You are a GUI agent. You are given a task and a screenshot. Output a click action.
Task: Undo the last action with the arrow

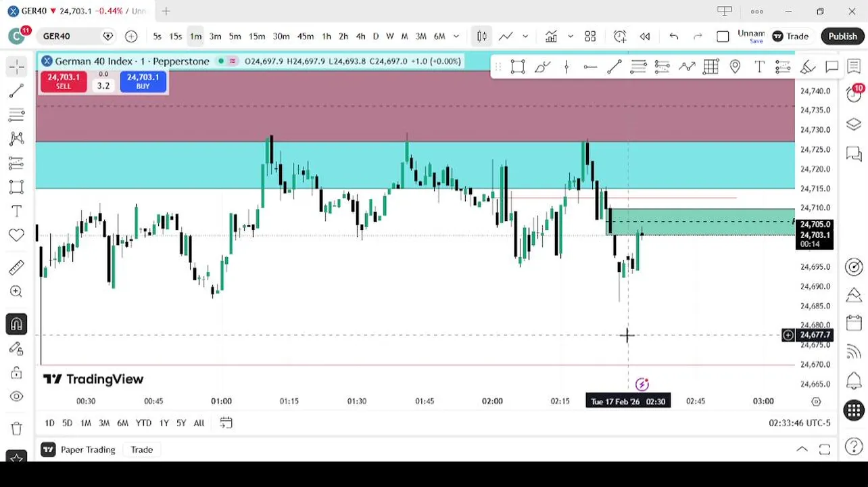(x=673, y=37)
